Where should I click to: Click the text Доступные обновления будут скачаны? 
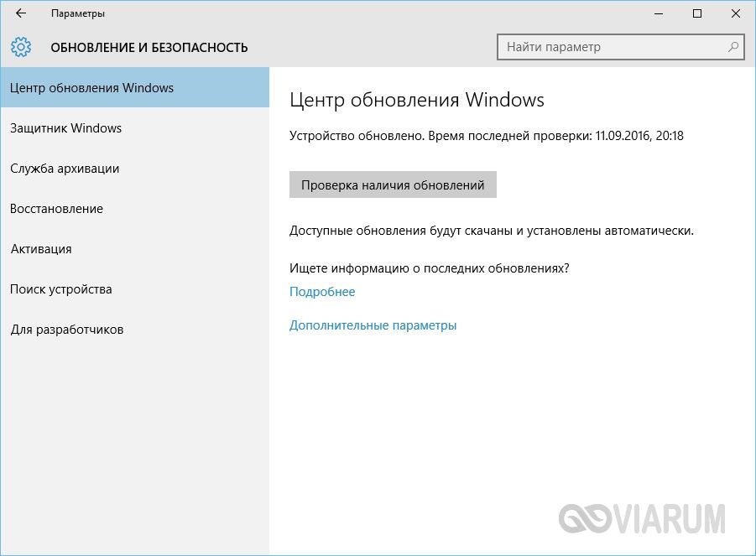click(492, 231)
